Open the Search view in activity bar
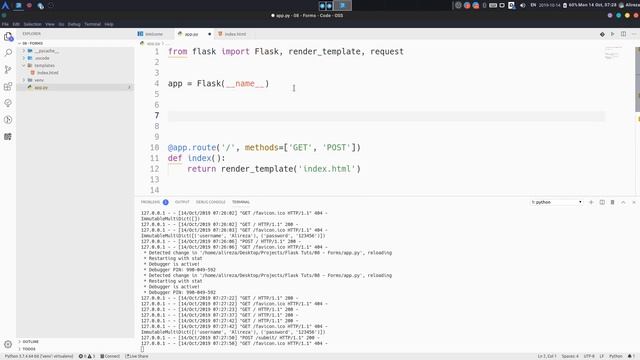 click(x=8, y=53)
